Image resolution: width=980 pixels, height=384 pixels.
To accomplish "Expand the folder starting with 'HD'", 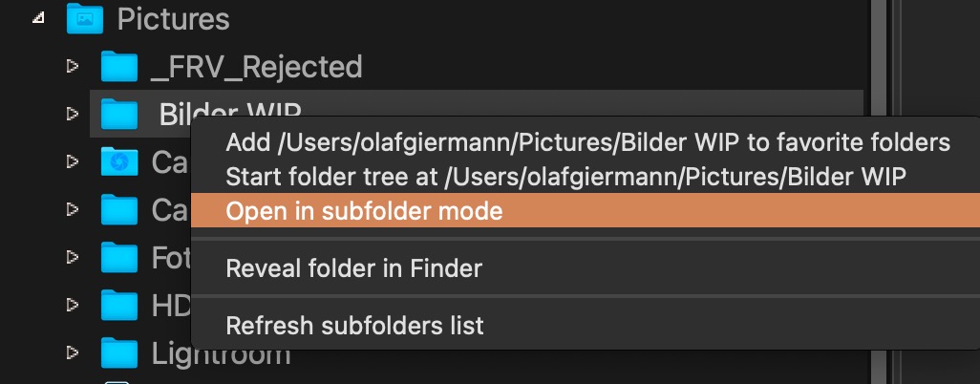I will point(71,306).
